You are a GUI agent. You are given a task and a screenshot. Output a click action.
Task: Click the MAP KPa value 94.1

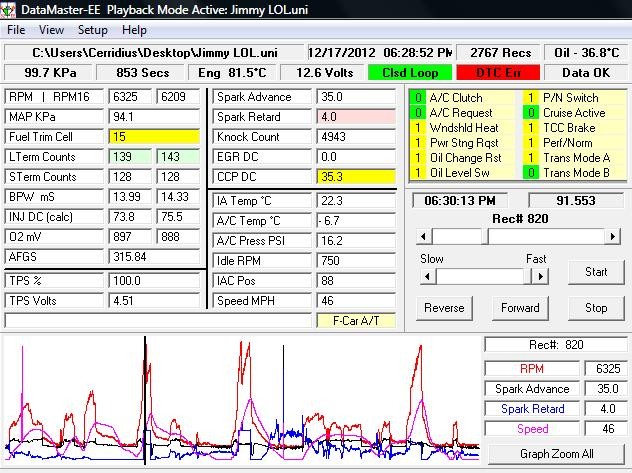tap(154, 117)
